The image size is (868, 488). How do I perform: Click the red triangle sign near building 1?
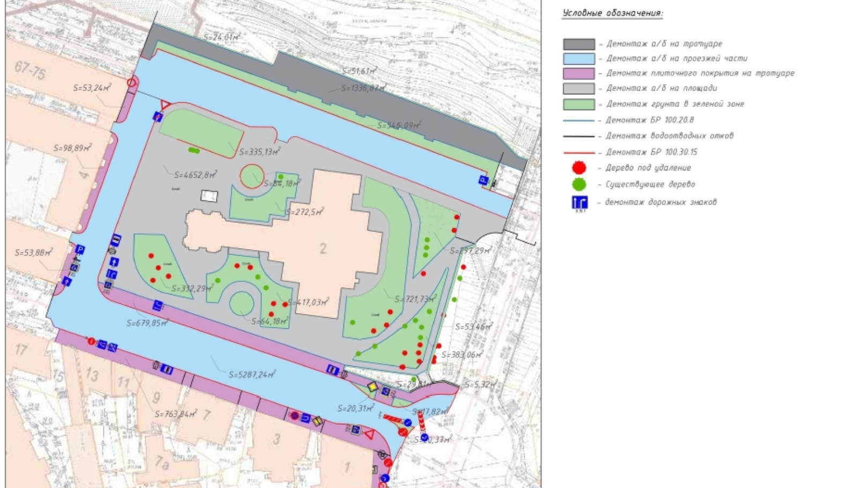pos(370,432)
